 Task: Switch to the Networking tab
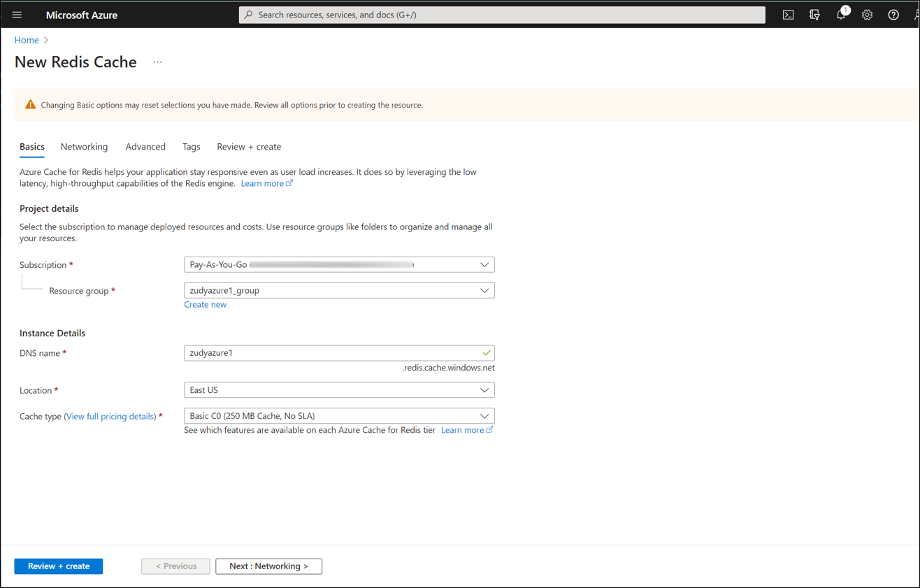point(84,147)
